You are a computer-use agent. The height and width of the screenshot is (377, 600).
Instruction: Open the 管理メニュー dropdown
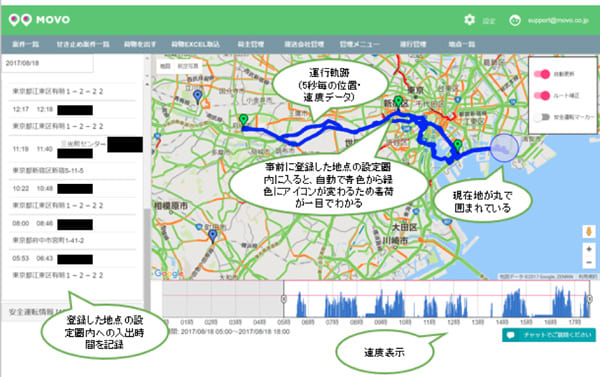(x=360, y=44)
